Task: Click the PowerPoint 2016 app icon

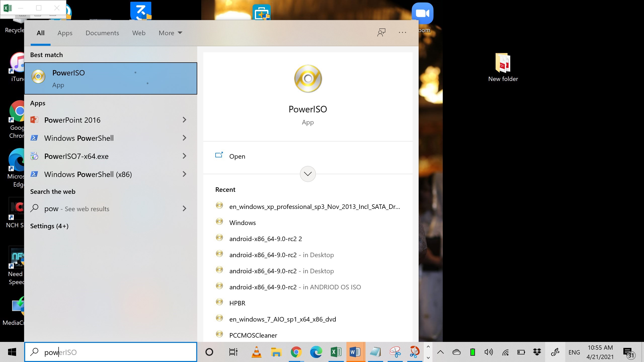Action: pos(34,120)
